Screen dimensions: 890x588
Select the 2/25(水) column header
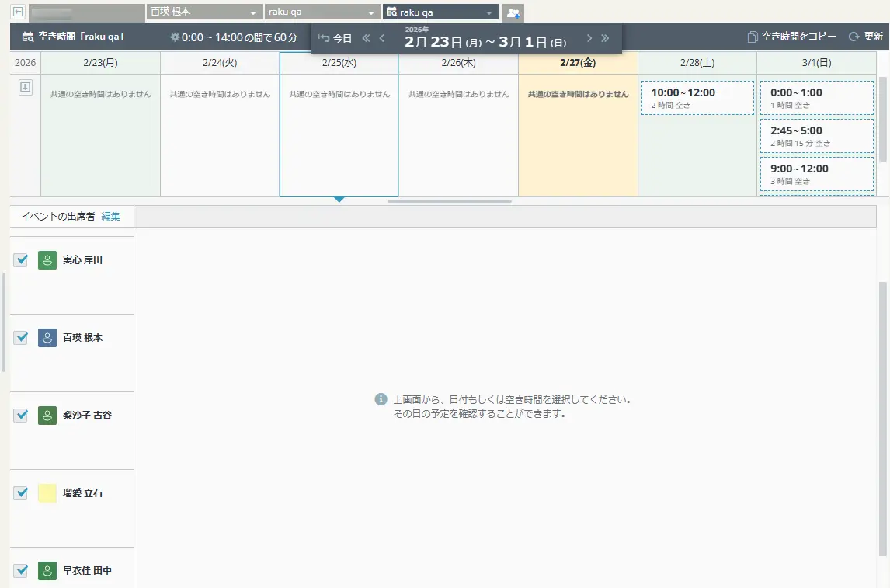(x=339, y=62)
